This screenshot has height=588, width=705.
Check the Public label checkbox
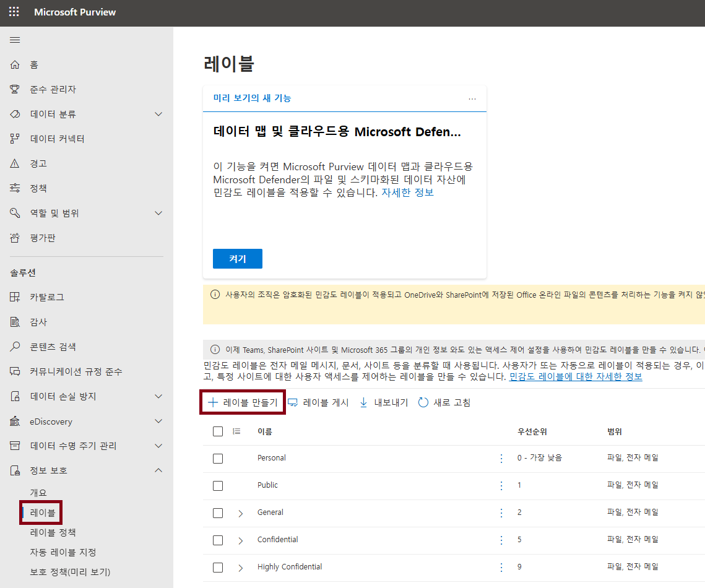pyautogui.click(x=218, y=486)
